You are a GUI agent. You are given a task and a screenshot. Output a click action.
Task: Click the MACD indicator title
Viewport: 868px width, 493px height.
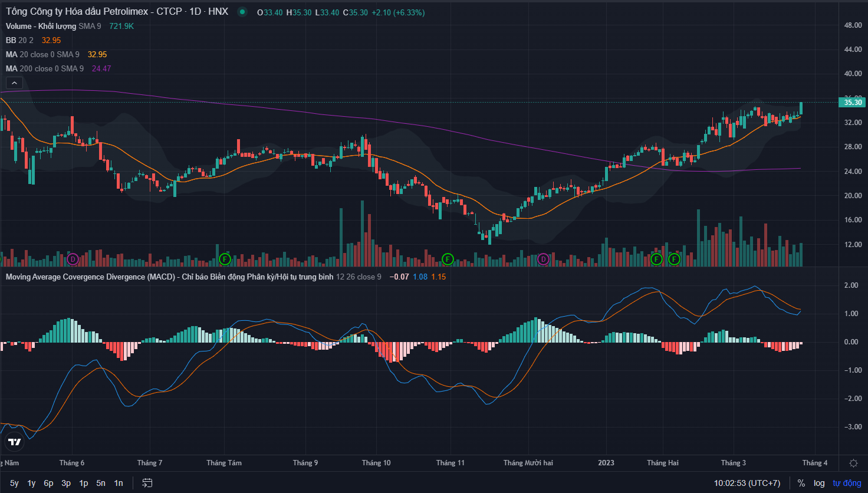169,277
